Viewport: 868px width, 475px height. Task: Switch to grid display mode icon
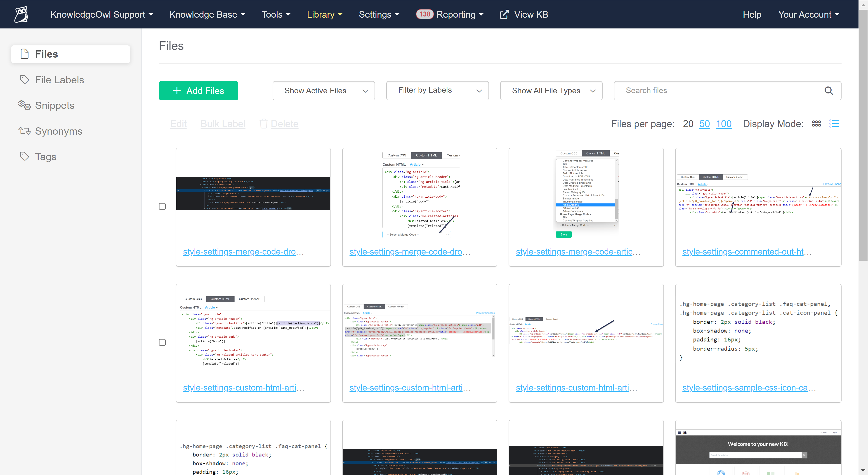pyautogui.click(x=816, y=124)
